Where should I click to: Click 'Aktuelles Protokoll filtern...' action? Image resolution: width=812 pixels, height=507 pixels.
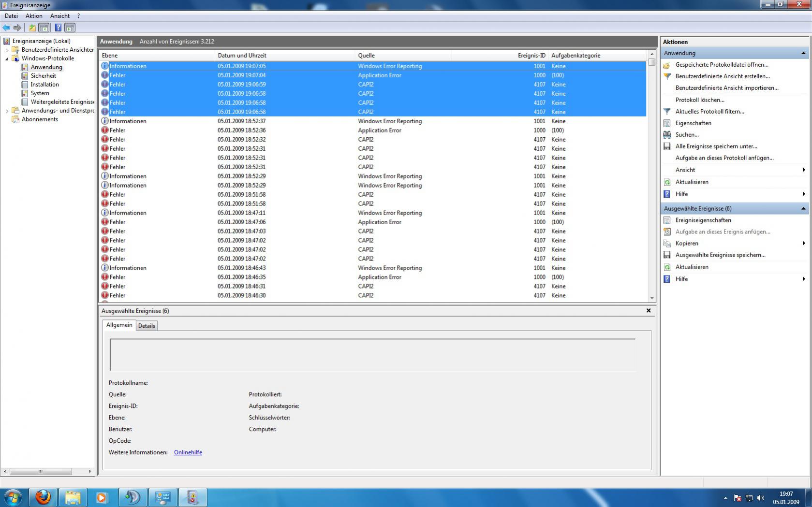point(709,111)
